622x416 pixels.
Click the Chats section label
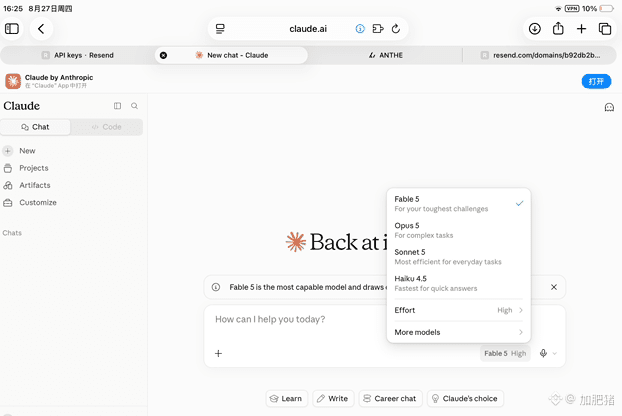pyautogui.click(x=12, y=233)
